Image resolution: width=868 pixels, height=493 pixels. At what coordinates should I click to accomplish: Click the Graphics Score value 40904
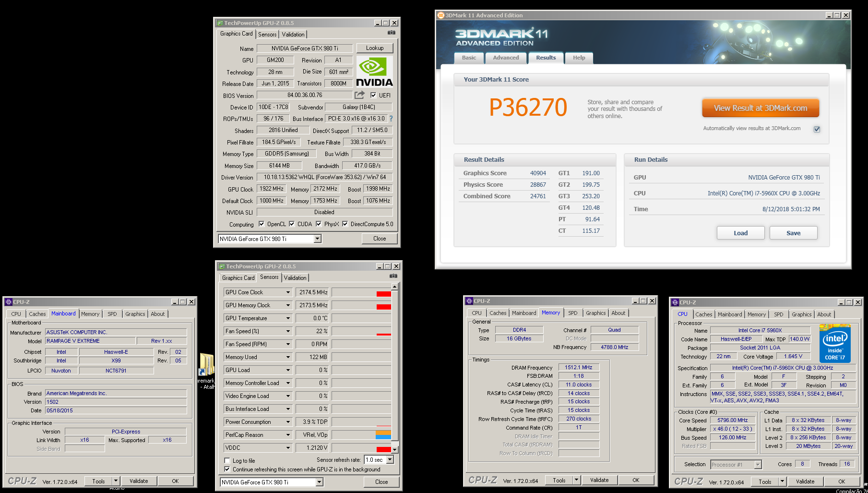coord(538,173)
